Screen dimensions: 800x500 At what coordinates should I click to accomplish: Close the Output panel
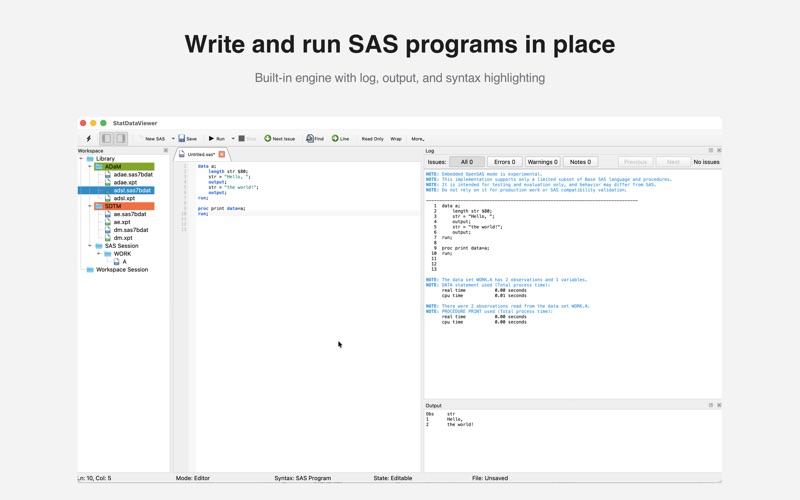tap(719, 405)
